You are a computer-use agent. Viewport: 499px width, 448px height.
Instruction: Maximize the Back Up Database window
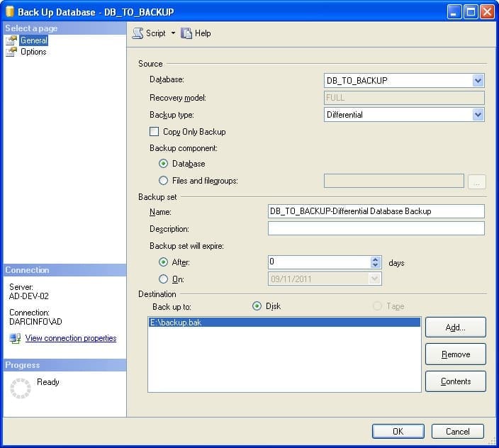471,12
